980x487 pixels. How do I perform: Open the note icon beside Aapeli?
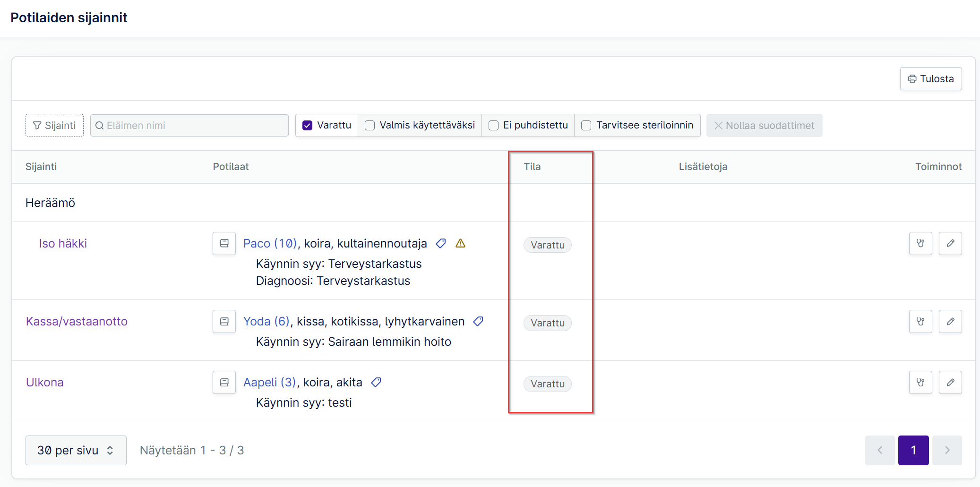pyautogui.click(x=224, y=382)
